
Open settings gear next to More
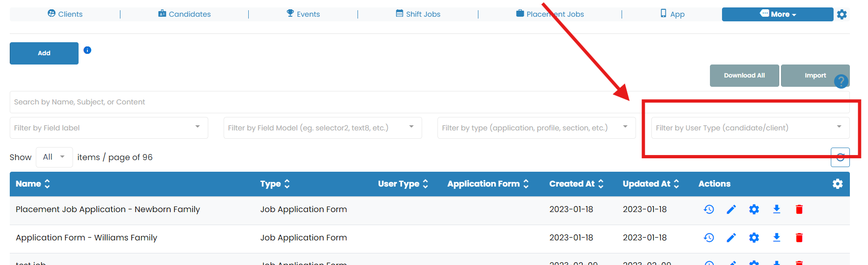tap(841, 14)
